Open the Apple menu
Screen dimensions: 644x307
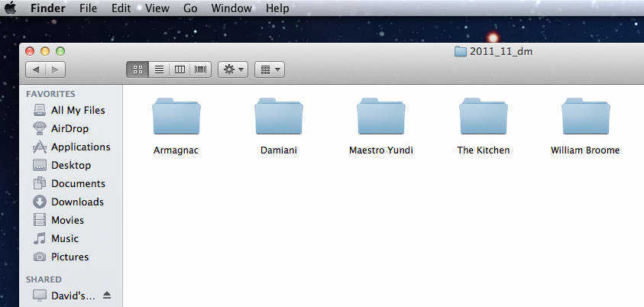[10, 8]
